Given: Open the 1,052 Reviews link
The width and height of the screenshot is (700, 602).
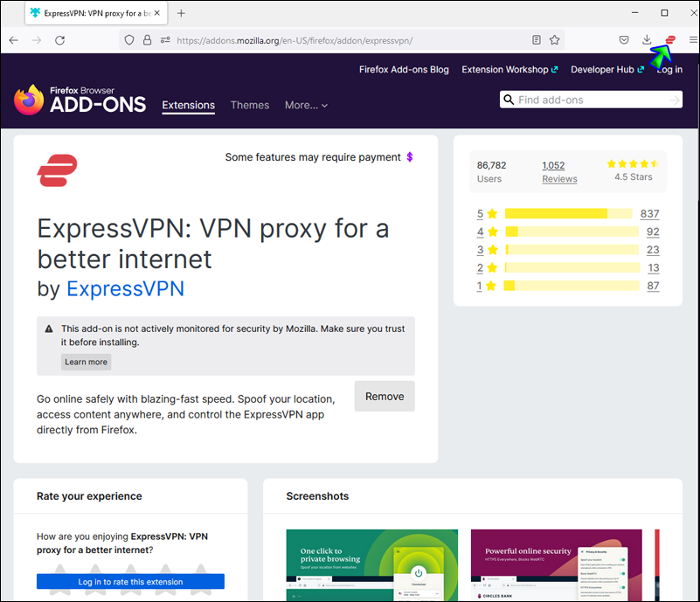Looking at the screenshot, I should 559,172.
